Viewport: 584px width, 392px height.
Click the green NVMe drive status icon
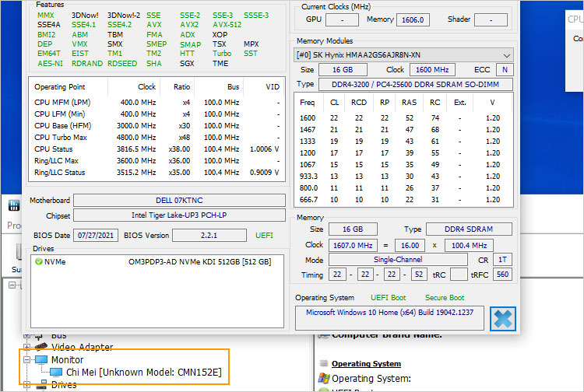click(39, 262)
